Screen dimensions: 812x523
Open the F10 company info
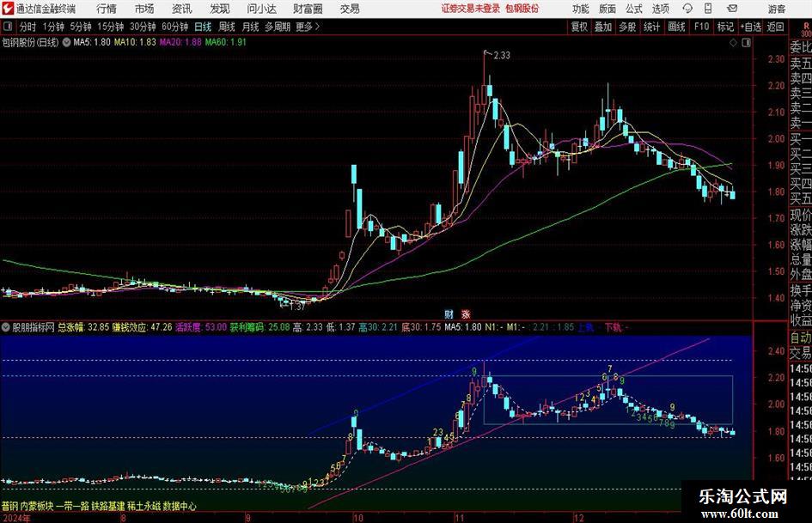[702, 27]
